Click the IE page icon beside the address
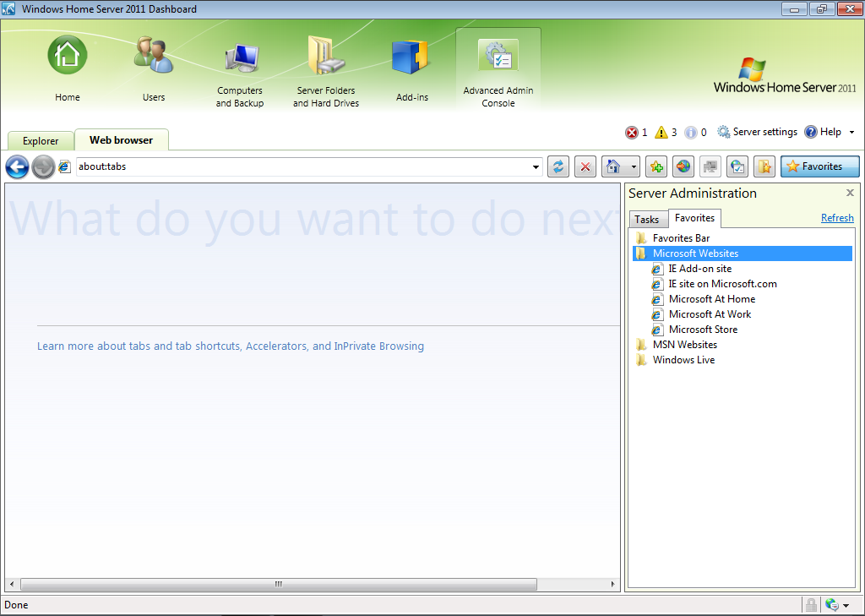The width and height of the screenshot is (865, 616). click(x=64, y=166)
